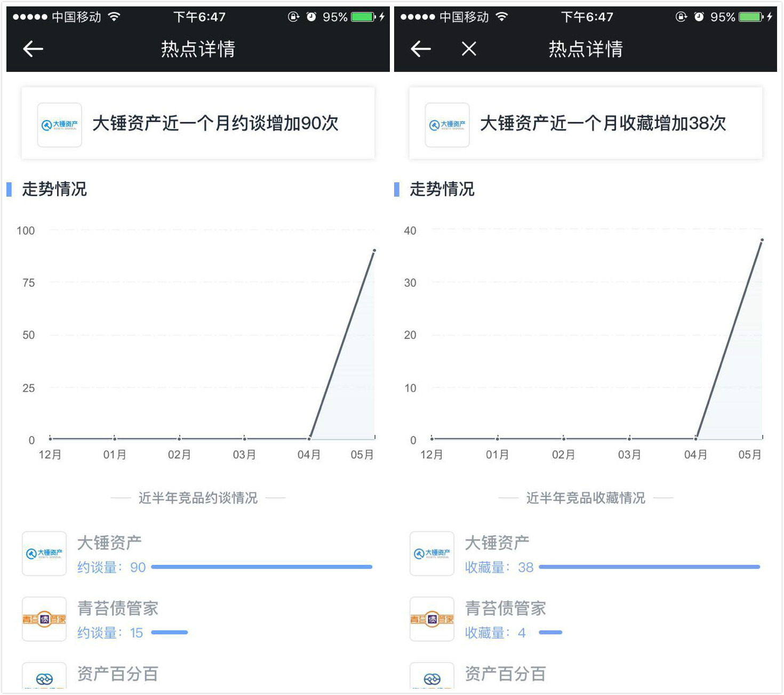Tap the back arrow in left screen header
Image resolution: width=784 pixels, height=695 pixels.
click(x=33, y=49)
